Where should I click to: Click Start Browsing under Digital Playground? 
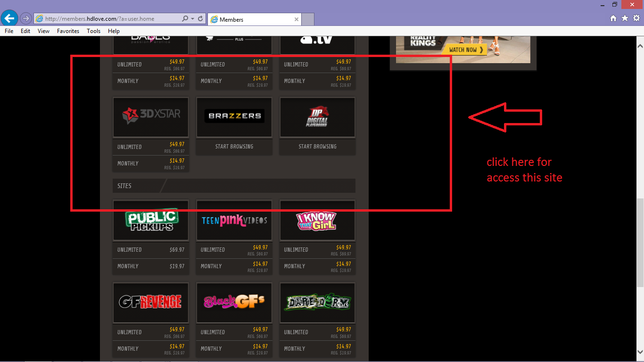317,147
